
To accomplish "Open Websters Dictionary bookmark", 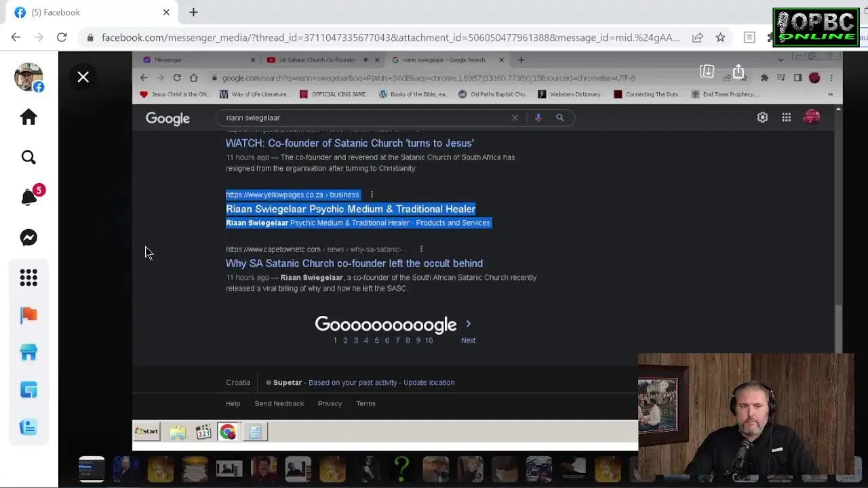I will click(x=571, y=94).
